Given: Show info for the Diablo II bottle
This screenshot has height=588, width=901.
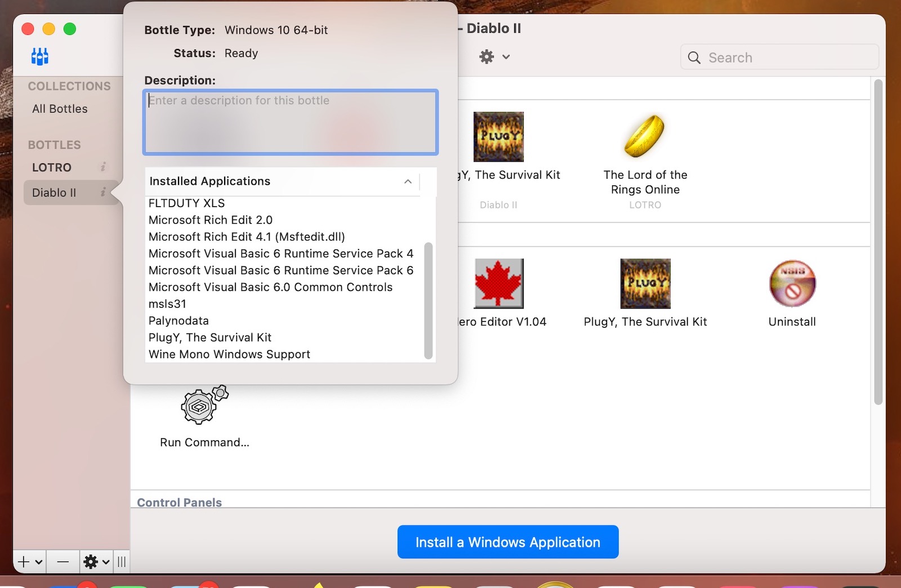Looking at the screenshot, I should click(103, 193).
